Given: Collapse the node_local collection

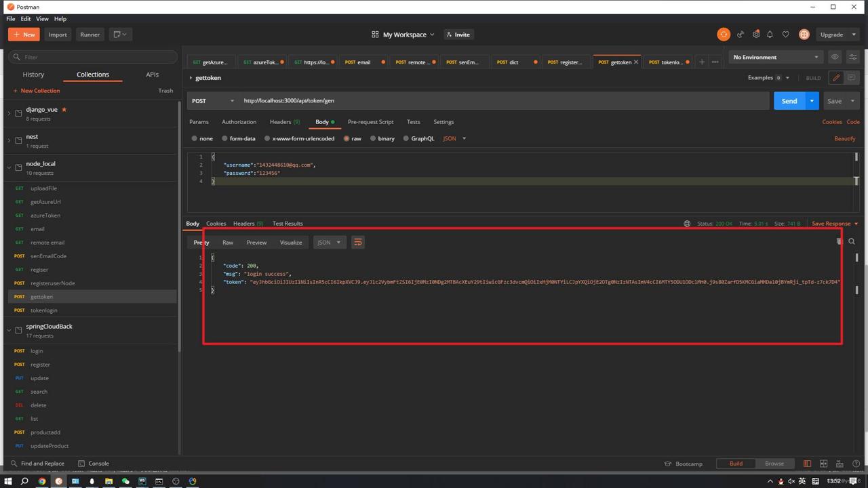Looking at the screenshot, I should tap(9, 167).
